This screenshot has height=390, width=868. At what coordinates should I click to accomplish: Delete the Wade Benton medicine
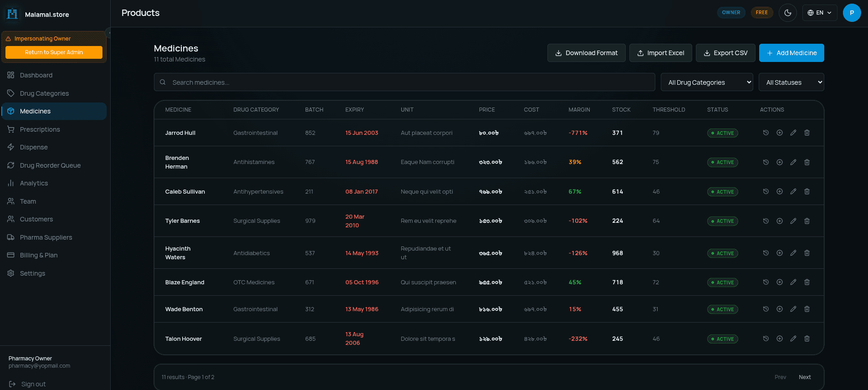tap(807, 309)
